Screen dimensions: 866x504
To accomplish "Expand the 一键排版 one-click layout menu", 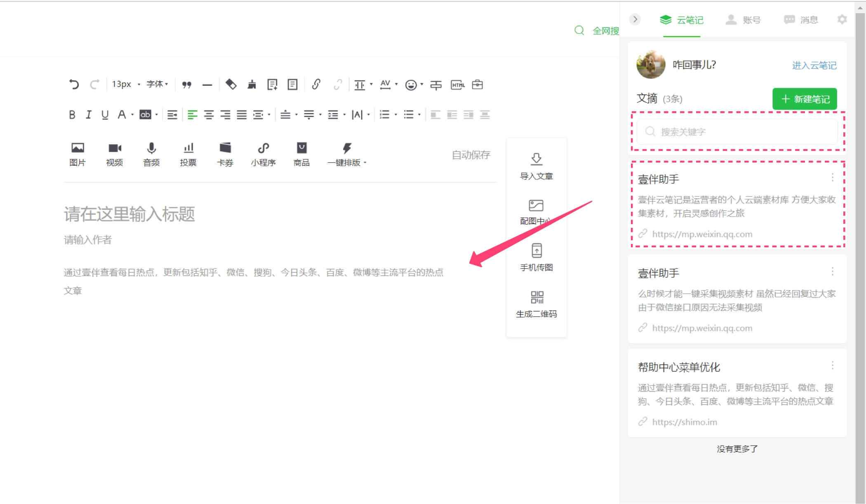I will [347, 154].
